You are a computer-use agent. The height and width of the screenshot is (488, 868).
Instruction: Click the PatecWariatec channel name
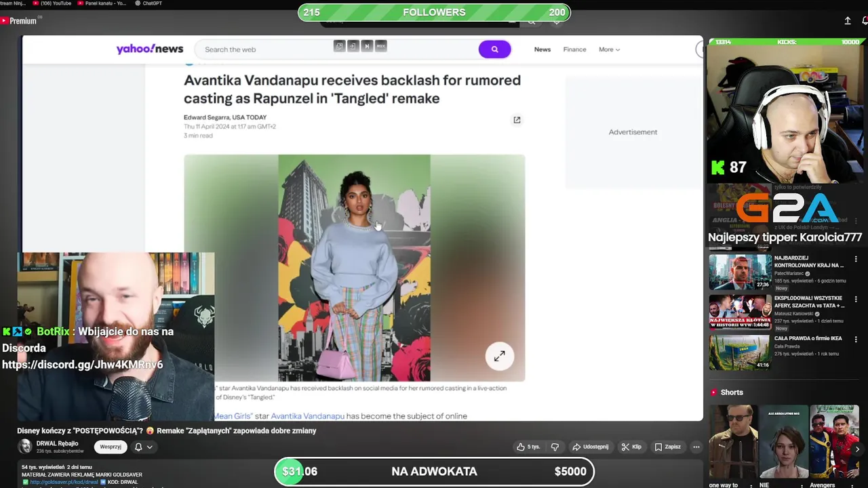click(x=789, y=273)
